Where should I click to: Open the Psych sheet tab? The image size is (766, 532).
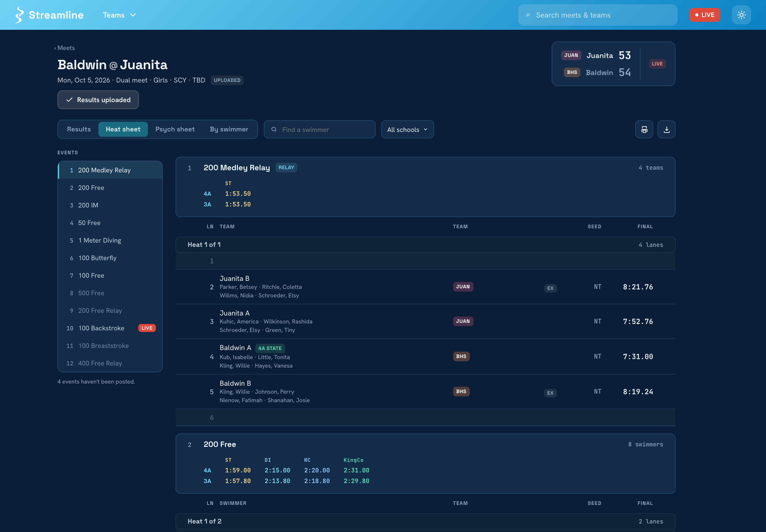coord(175,129)
